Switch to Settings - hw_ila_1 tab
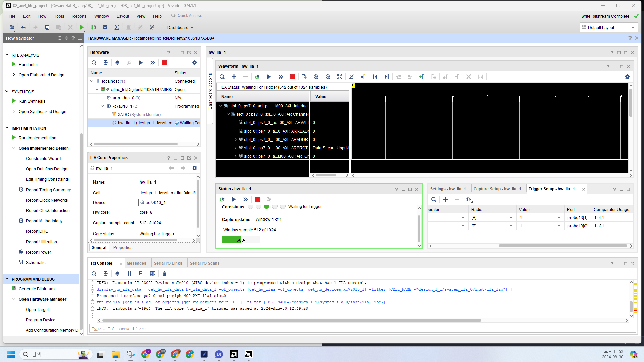The width and height of the screenshot is (644, 362). tap(448, 189)
